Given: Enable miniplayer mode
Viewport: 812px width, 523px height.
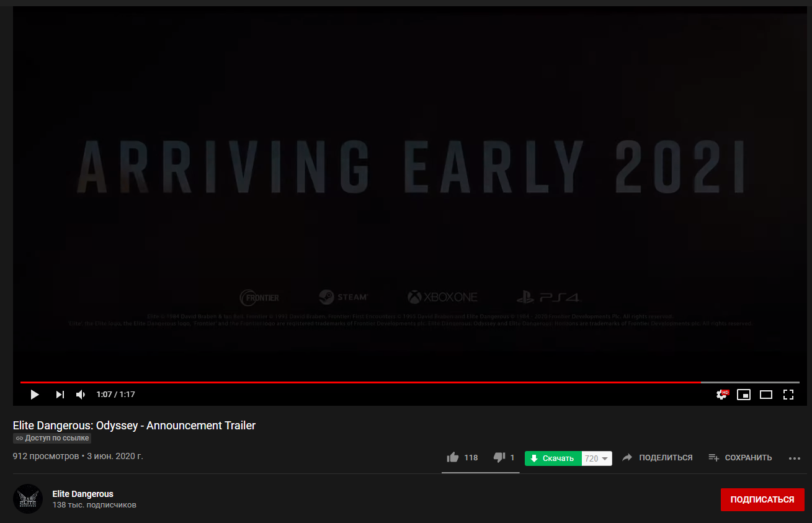Looking at the screenshot, I should [x=744, y=395].
